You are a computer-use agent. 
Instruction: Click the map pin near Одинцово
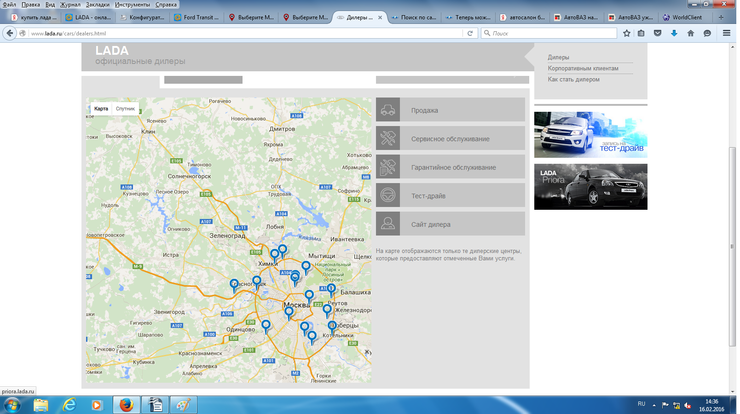[266, 326]
